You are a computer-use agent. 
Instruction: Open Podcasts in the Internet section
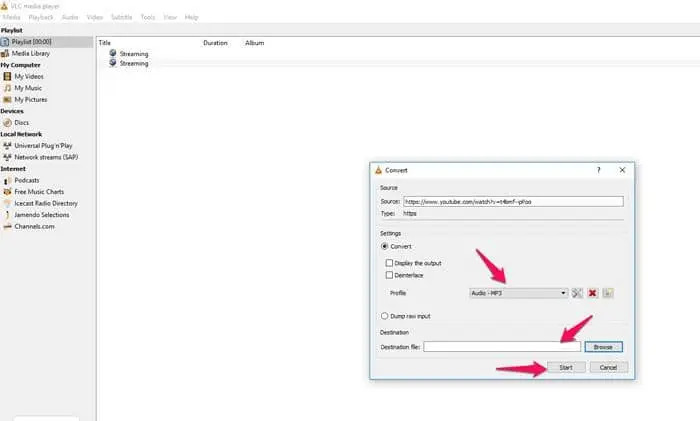(x=26, y=180)
